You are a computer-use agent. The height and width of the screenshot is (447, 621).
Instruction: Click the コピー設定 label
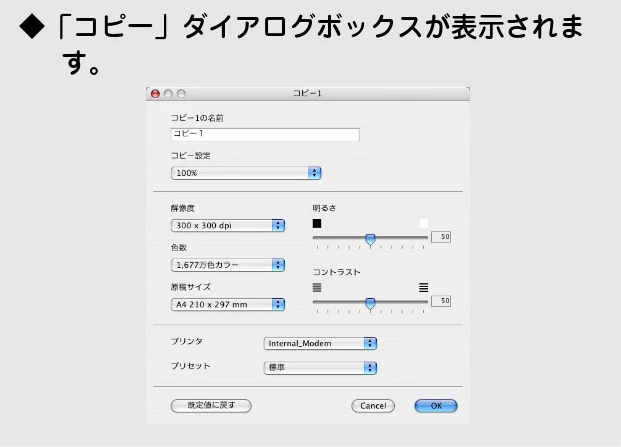click(190, 156)
